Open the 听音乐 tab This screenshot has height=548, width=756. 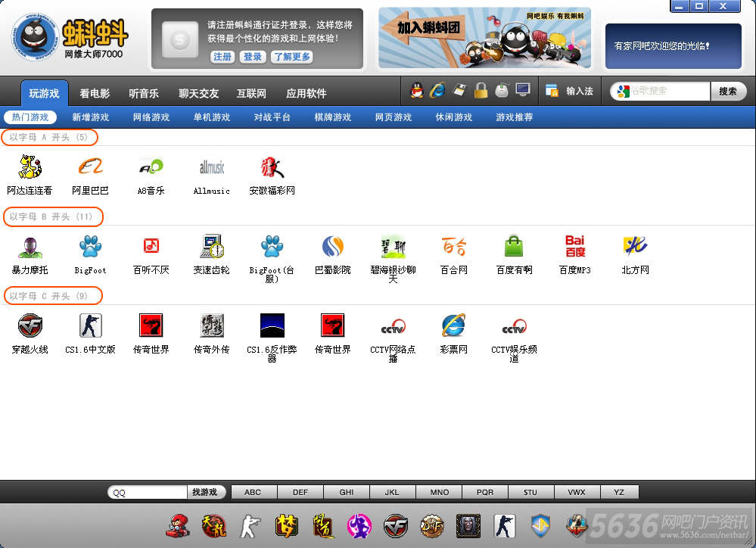144,93
